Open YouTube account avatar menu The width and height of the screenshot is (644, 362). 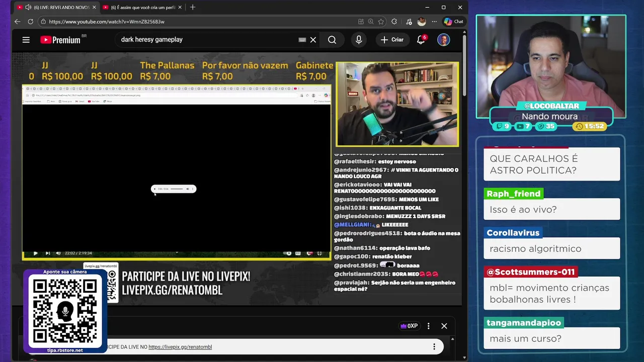(443, 40)
